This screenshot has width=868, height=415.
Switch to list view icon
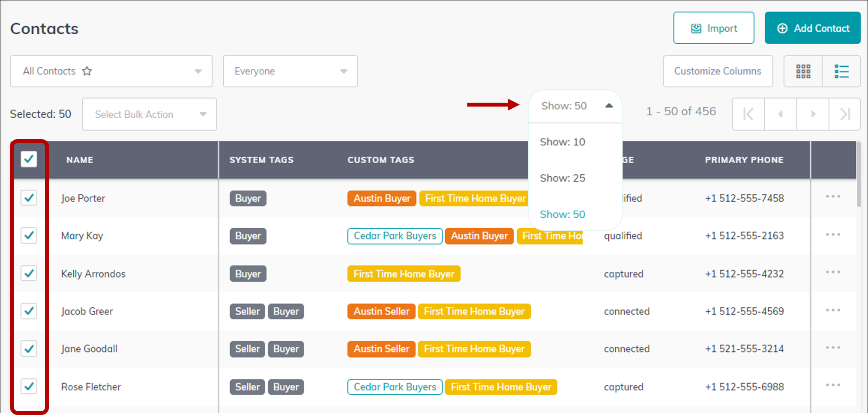point(841,71)
